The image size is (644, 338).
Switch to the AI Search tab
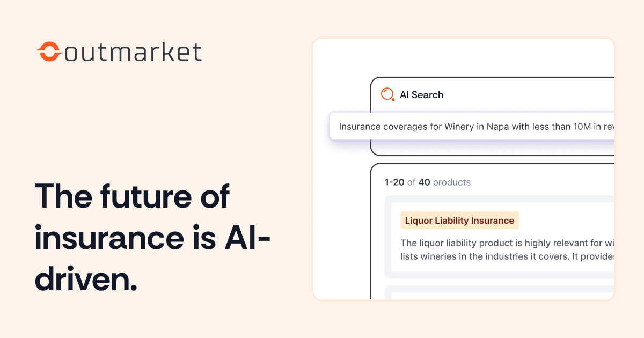422,94
